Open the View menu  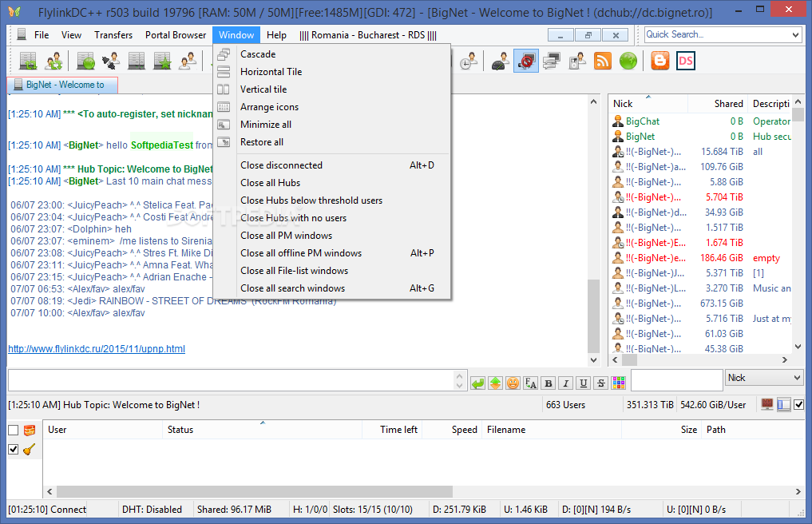pyautogui.click(x=72, y=34)
